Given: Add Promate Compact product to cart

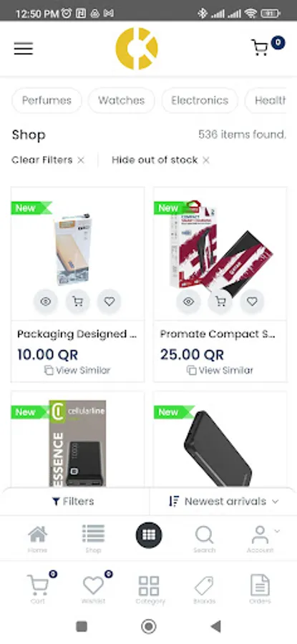Looking at the screenshot, I should 220,301.
